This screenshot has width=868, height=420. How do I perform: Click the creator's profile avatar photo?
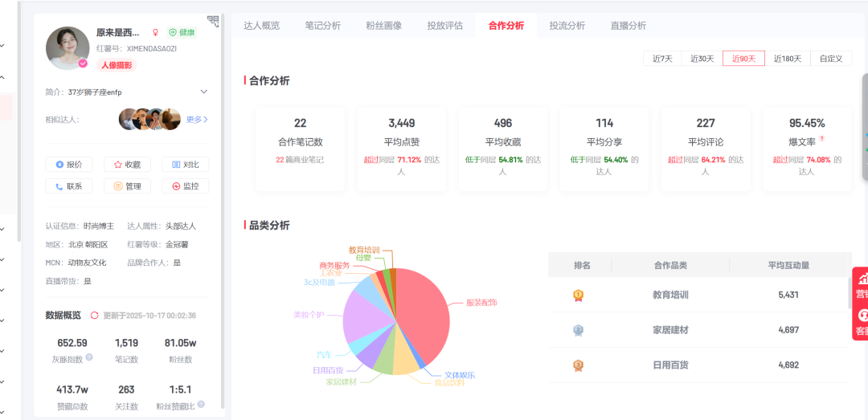[x=68, y=48]
